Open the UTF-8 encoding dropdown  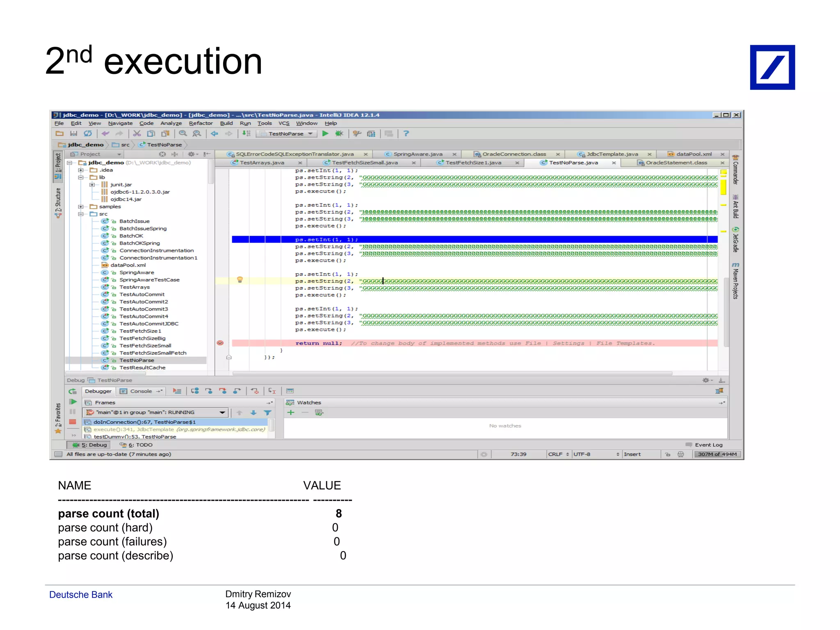click(x=596, y=454)
